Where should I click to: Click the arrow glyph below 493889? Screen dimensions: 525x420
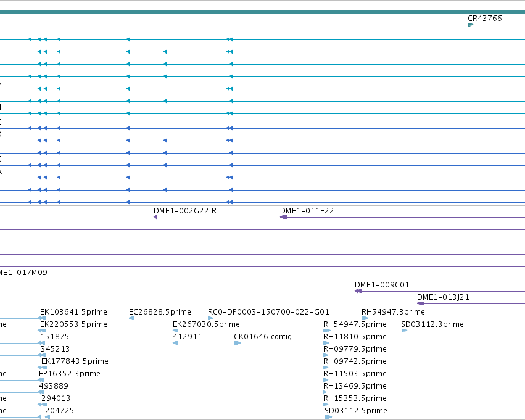(x=41, y=392)
